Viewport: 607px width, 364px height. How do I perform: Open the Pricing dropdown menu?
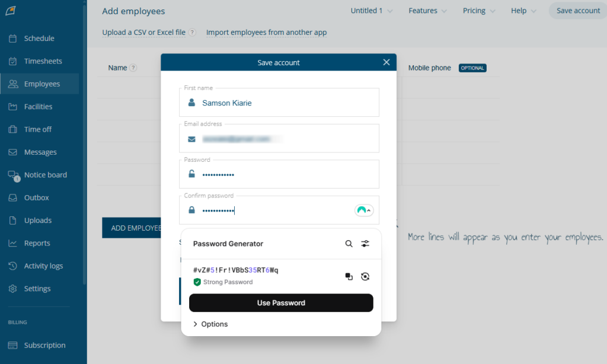coord(479,11)
